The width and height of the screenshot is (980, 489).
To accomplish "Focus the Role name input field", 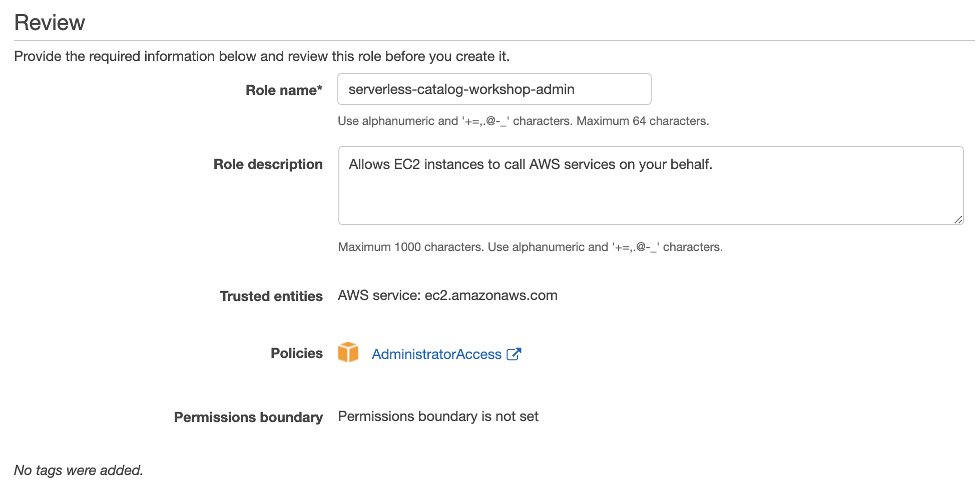I will (x=495, y=89).
